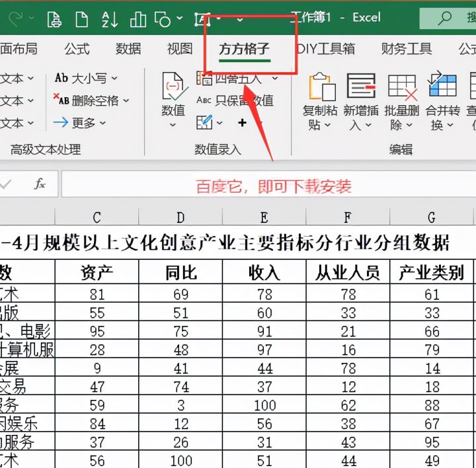Viewport: 476px width, 468px height.
Task: Expand the 复制粘贴 dropdown arrow
Action: click(x=327, y=125)
